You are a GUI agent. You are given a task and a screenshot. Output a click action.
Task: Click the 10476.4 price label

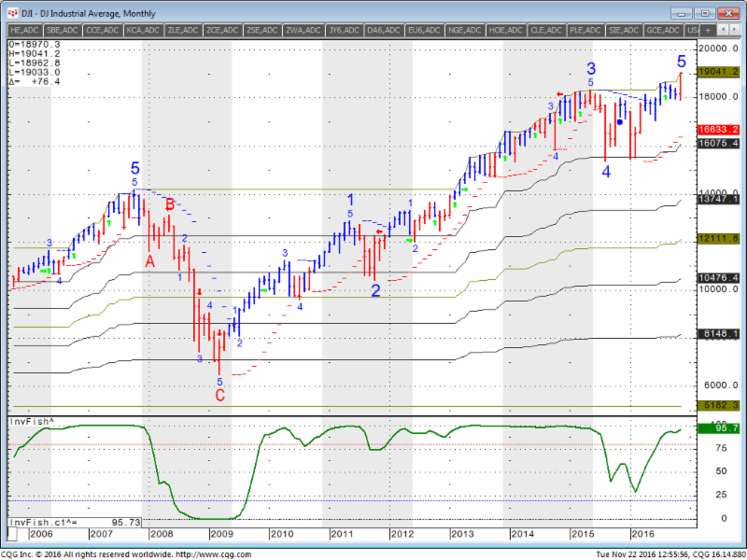point(718,277)
